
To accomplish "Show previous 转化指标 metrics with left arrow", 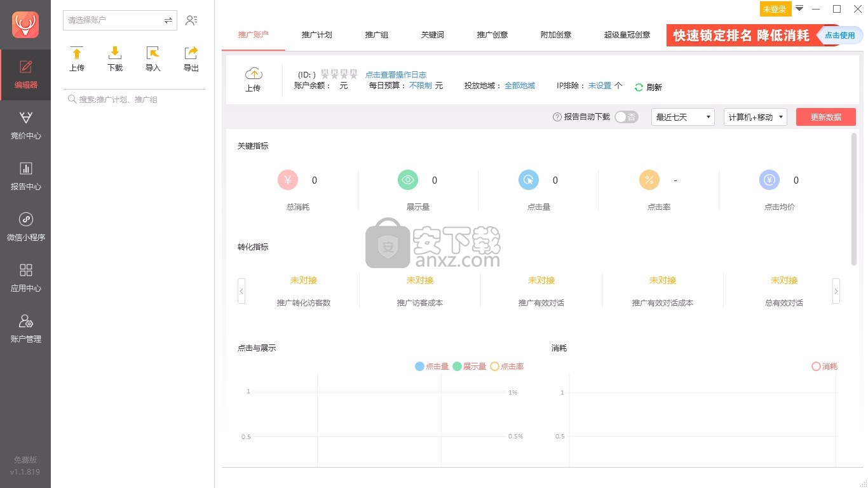I will point(241,291).
